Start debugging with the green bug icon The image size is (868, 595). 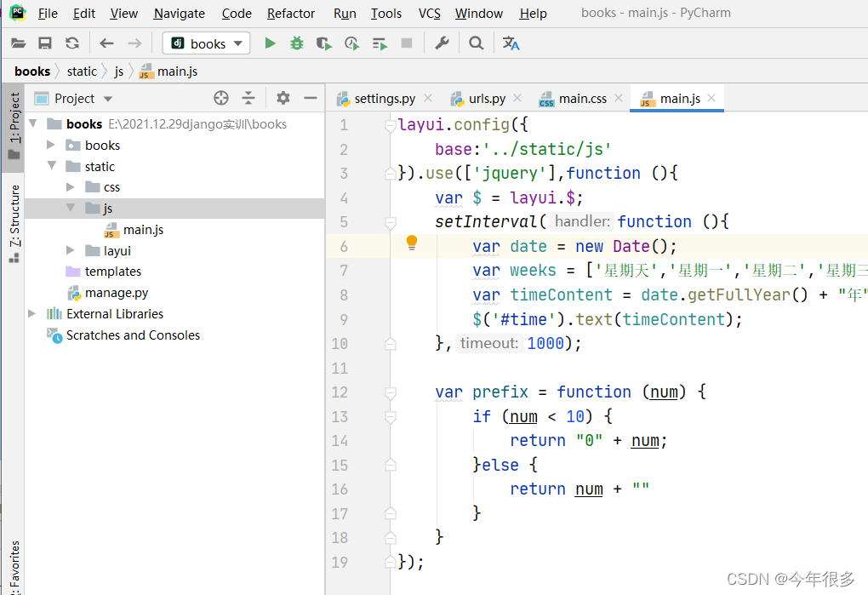tap(297, 43)
